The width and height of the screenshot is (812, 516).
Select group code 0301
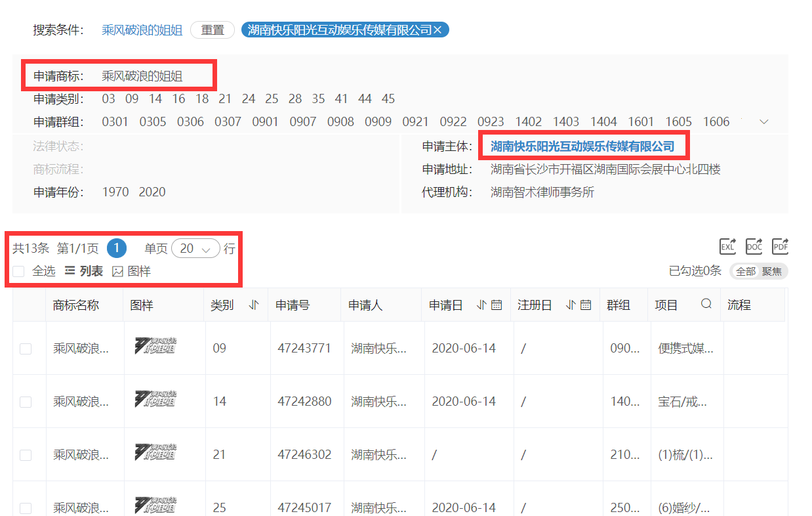(115, 121)
